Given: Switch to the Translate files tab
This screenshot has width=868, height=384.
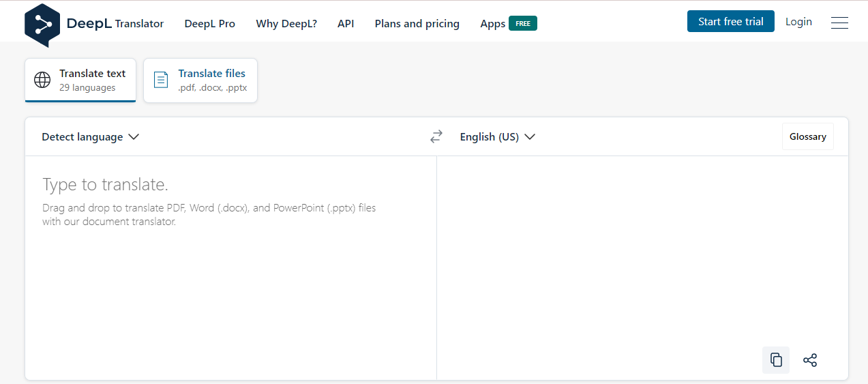Looking at the screenshot, I should [x=200, y=80].
